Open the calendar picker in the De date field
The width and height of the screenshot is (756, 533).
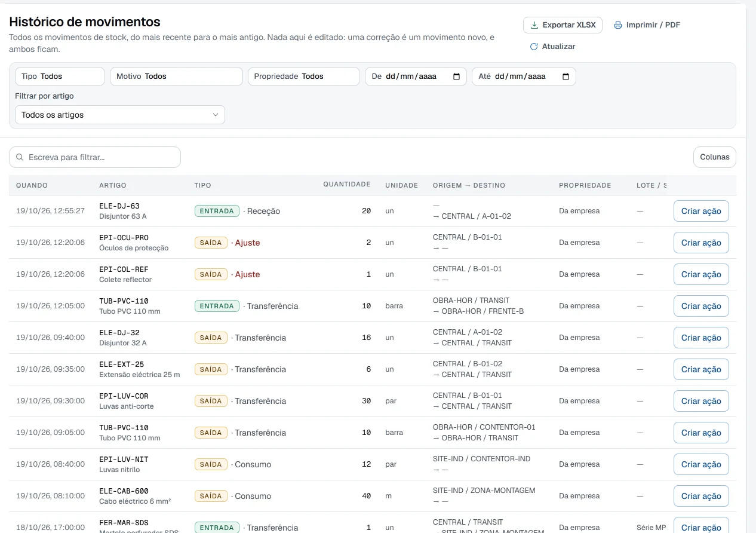(457, 76)
